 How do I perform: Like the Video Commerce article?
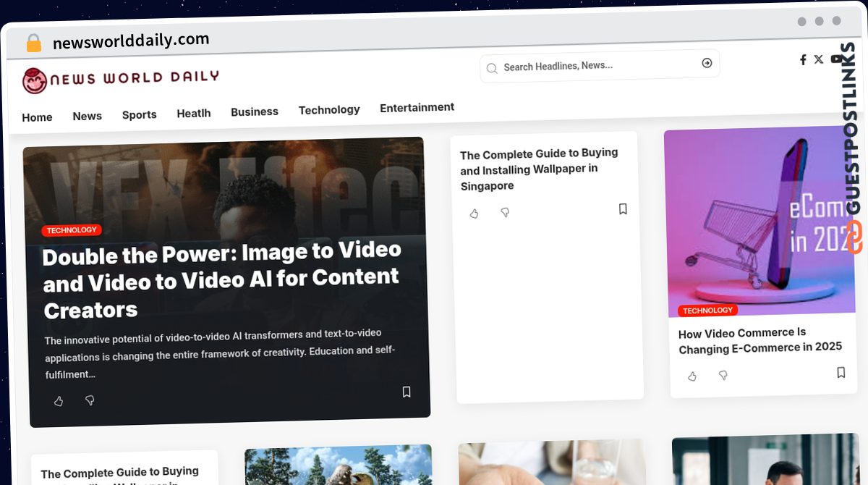pos(692,376)
